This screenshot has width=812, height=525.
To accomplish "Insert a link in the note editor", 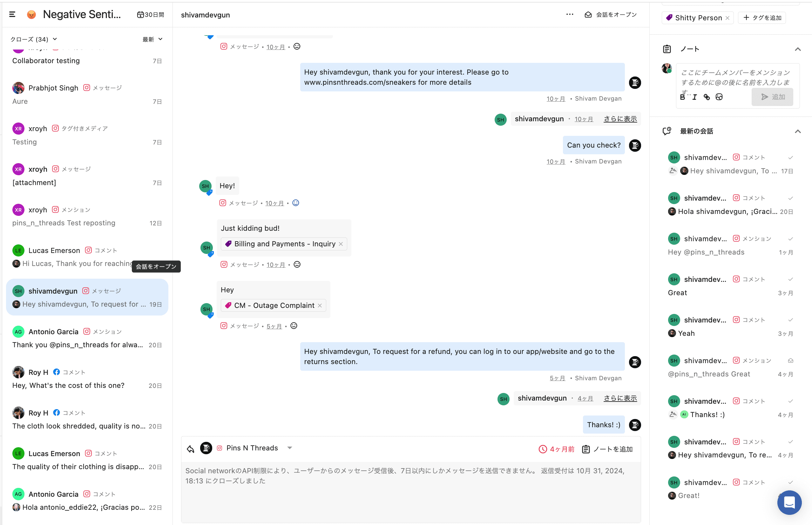I will tap(707, 97).
